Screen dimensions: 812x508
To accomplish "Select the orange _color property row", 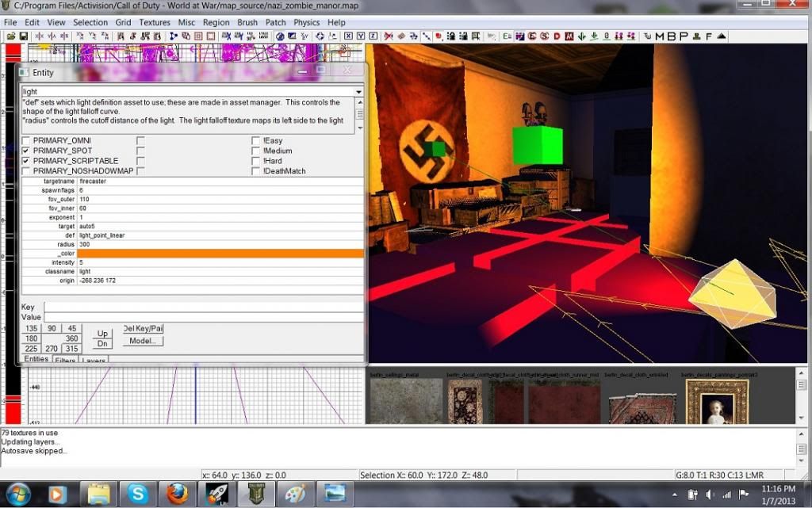I will (x=193, y=254).
